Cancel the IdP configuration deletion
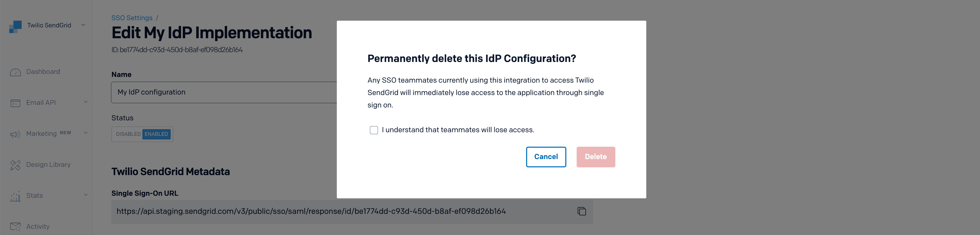This screenshot has width=980, height=235. 546,157
